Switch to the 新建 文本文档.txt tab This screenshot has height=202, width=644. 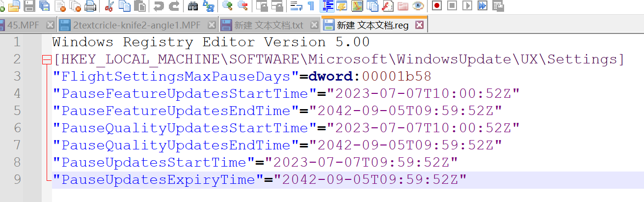coord(269,25)
